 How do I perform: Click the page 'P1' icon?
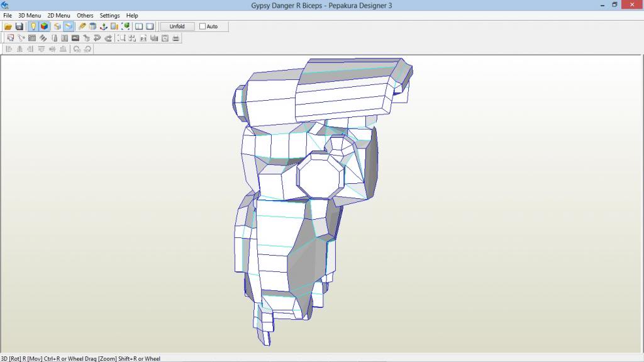click(x=143, y=38)
